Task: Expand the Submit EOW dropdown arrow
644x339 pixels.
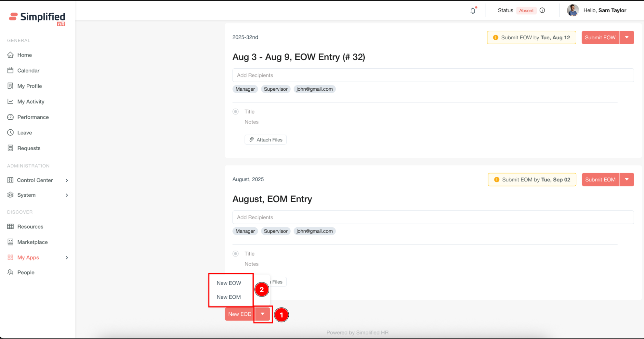Action: (627, 37)
